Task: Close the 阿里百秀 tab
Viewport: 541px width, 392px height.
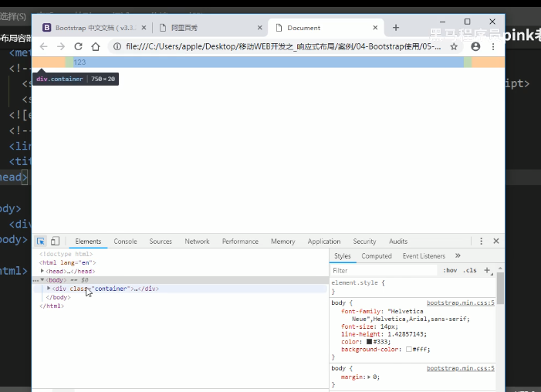Action: (260, 28)
